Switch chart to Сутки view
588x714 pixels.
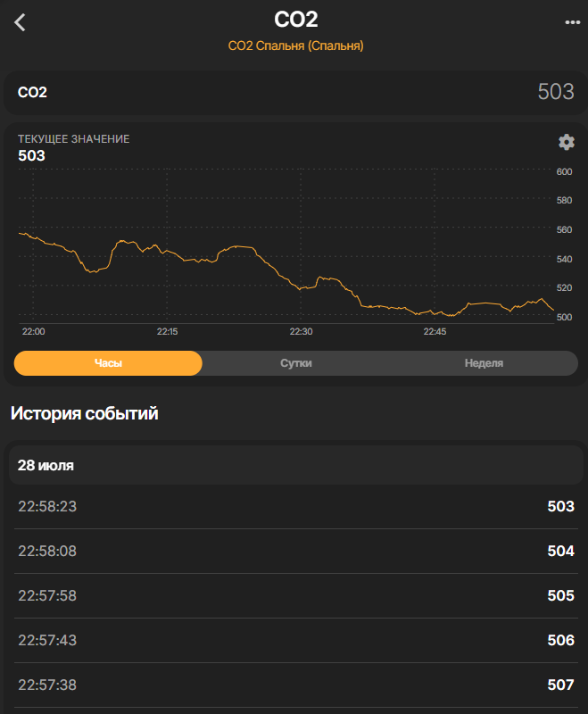[x=296, y=363]
